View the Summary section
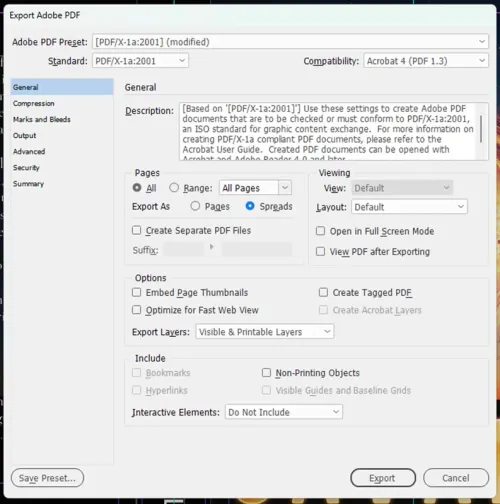 [x=28, y=184]
